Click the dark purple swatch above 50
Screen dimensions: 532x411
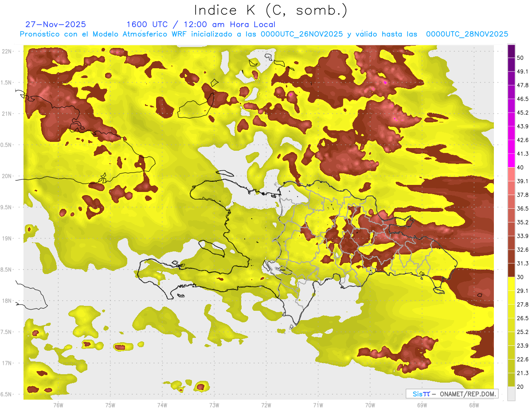[x=511, y=51]
